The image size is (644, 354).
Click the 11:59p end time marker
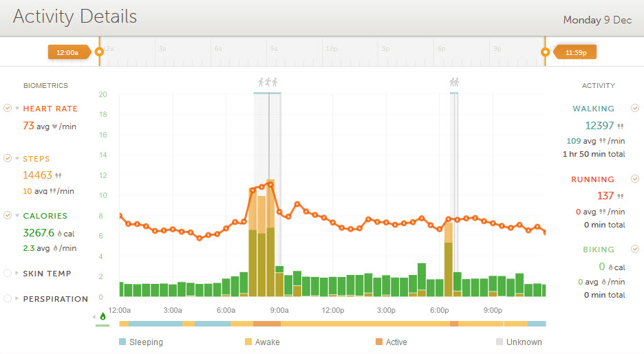575,52
